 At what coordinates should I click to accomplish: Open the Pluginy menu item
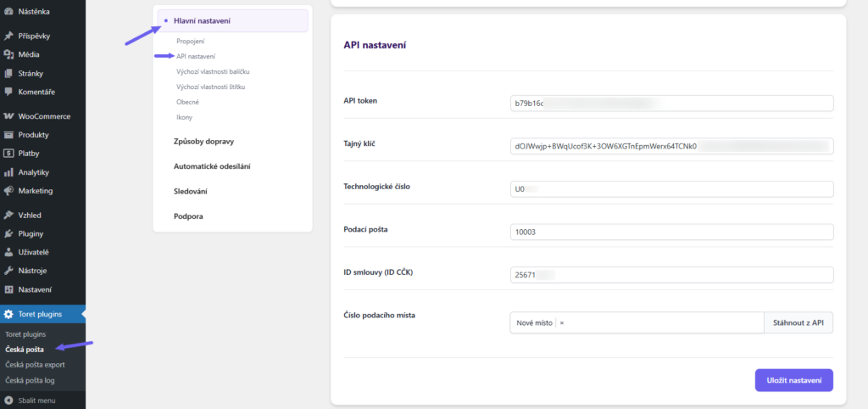click(42, 234)
